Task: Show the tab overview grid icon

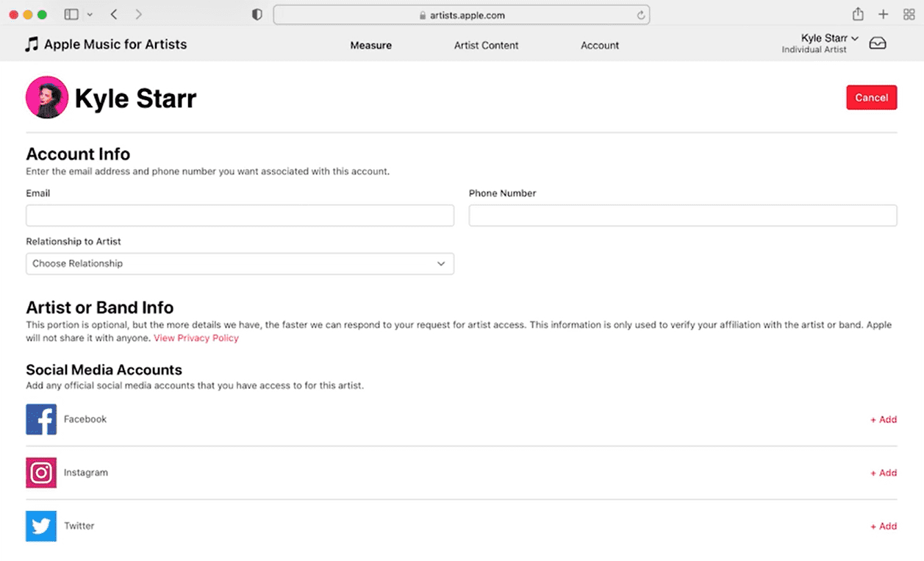Action: coord(909,15)
